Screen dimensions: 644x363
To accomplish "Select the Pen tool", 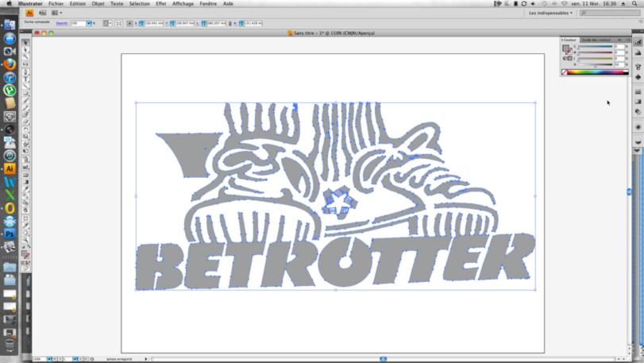I will click(x=25, y=71).
